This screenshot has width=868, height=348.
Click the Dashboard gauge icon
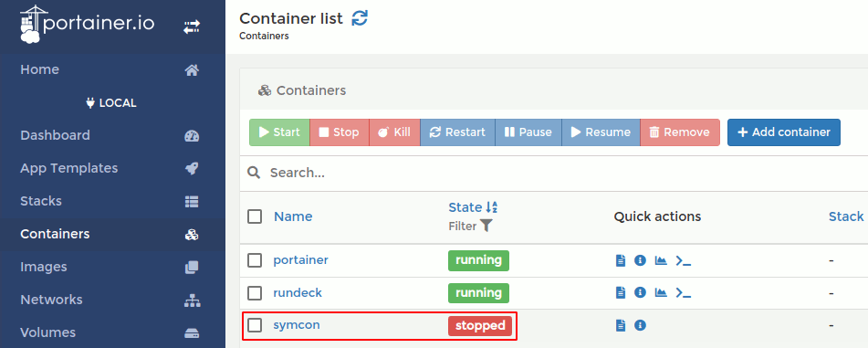192,136
